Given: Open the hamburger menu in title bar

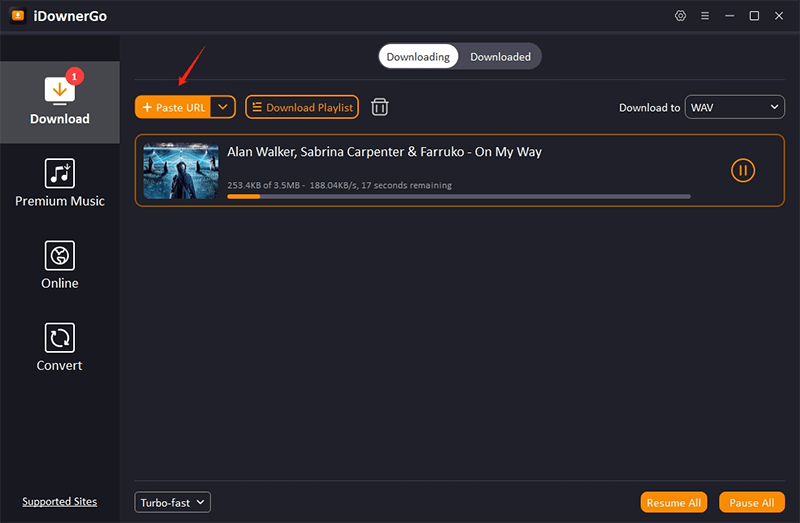Looking at the screenshot, I should pyautogui.click(x=705, y=16).
